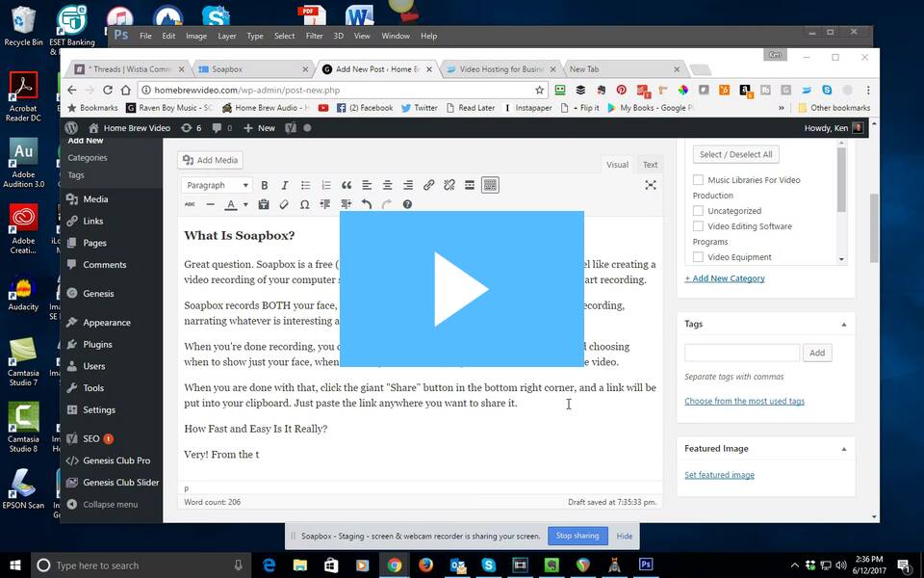Remove link with the unlink icon
The width and height of the screenshot is (924, 578).
(x=449, y=185)
